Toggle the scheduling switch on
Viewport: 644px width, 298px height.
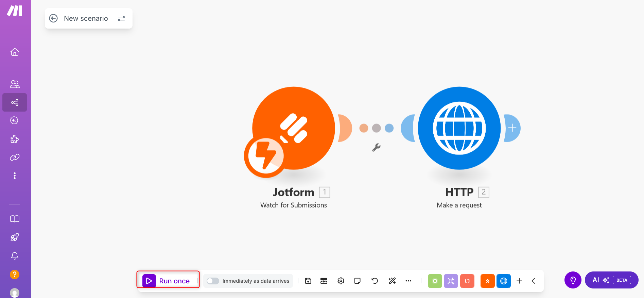tap(213, 281)
